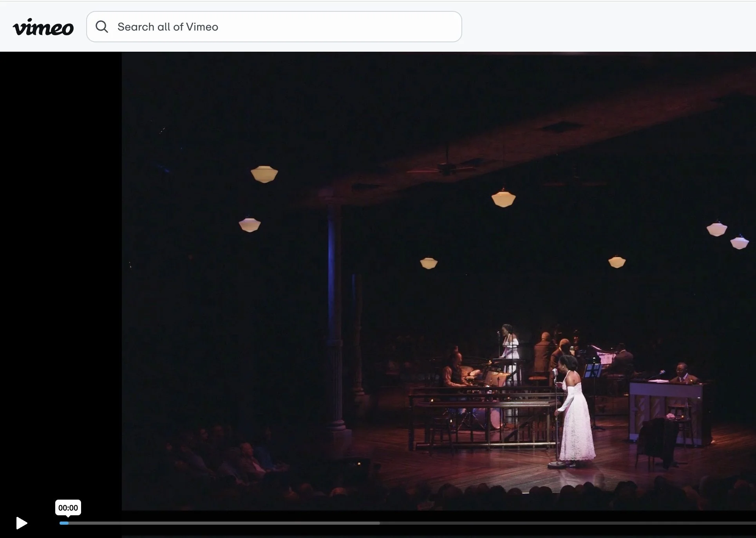Focus the Search all of Vimeo field
The image size is (756, 538).
(274, 27)
